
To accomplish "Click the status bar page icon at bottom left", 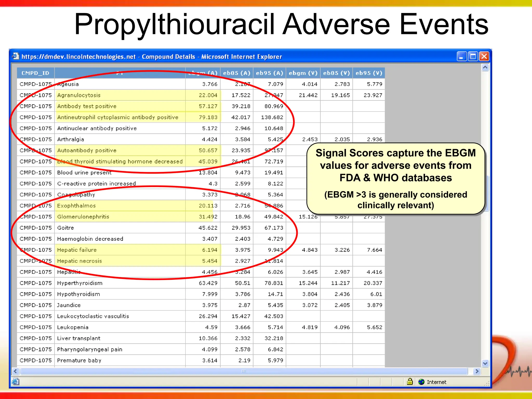I will point(16,382).
